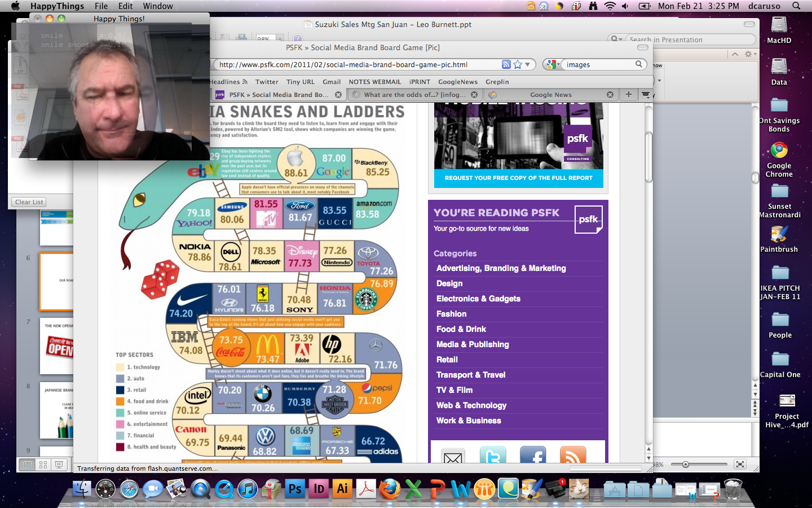
Task: Switch to the Google News tab
Action: (x=550, y=95)
